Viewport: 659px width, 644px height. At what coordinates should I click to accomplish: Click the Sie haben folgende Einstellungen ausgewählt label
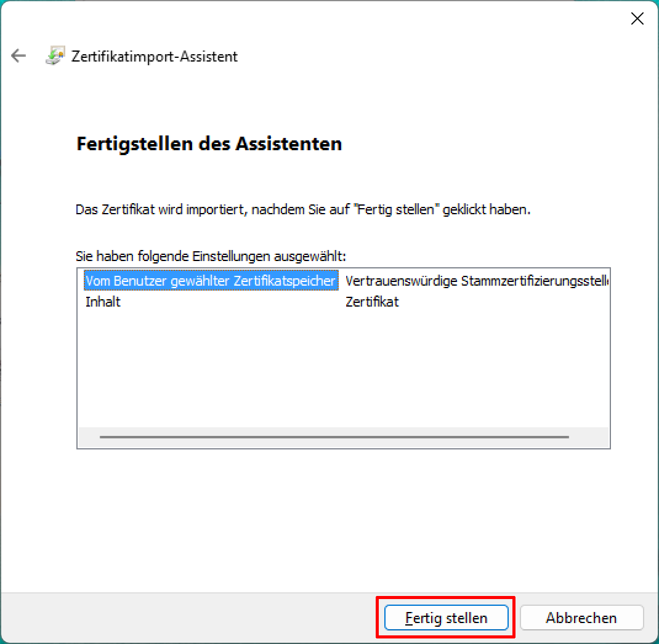(x=211, y=256)
